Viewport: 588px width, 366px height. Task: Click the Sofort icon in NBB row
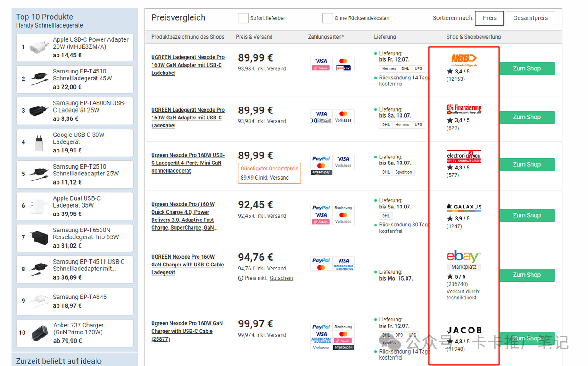[321, 68]
